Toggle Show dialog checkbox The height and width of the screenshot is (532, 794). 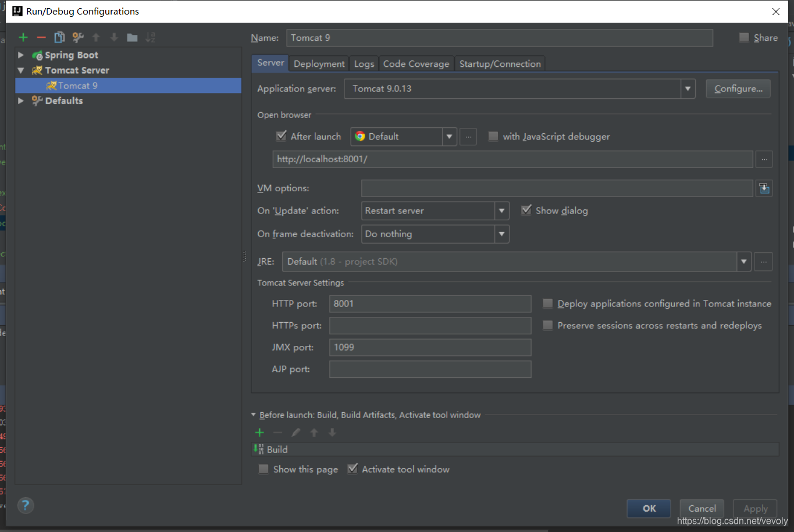point(526,210)
